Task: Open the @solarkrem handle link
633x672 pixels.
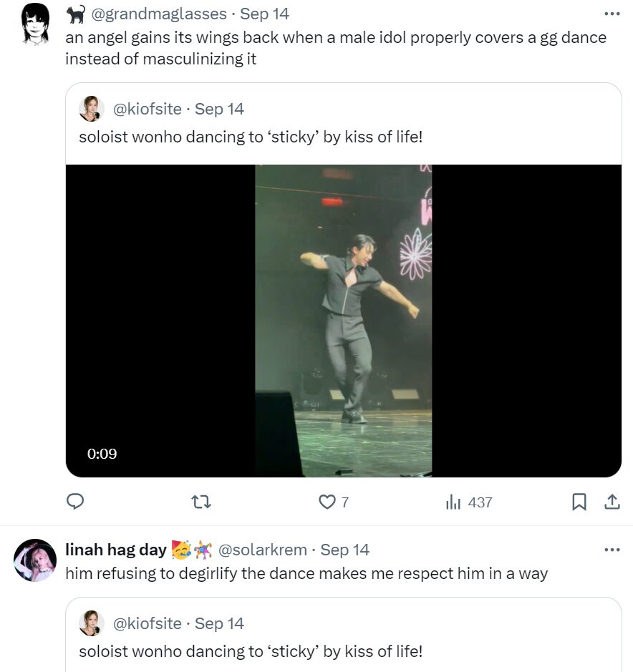Action: point(262,550)
